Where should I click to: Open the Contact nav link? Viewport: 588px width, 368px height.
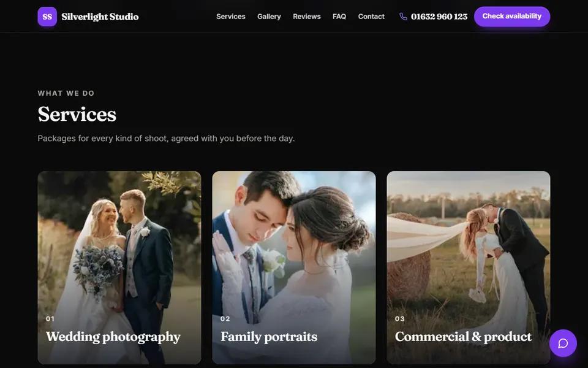point(371,17)
